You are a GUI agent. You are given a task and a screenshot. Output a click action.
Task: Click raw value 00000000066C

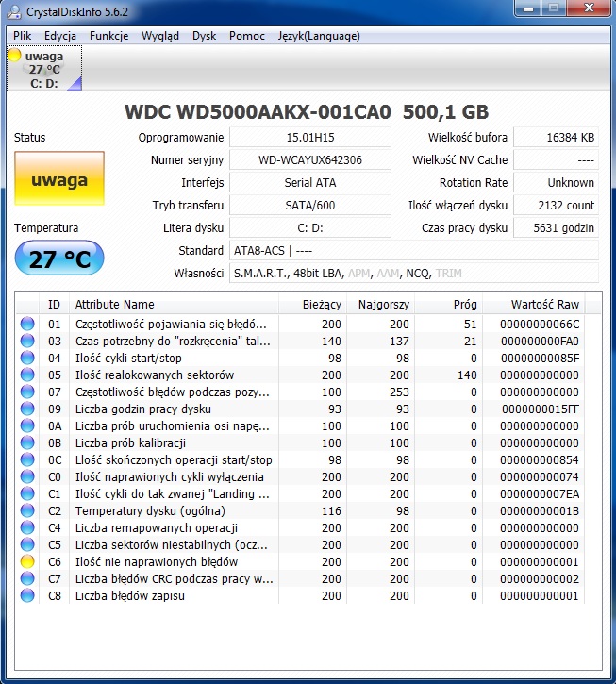[540, 325]
